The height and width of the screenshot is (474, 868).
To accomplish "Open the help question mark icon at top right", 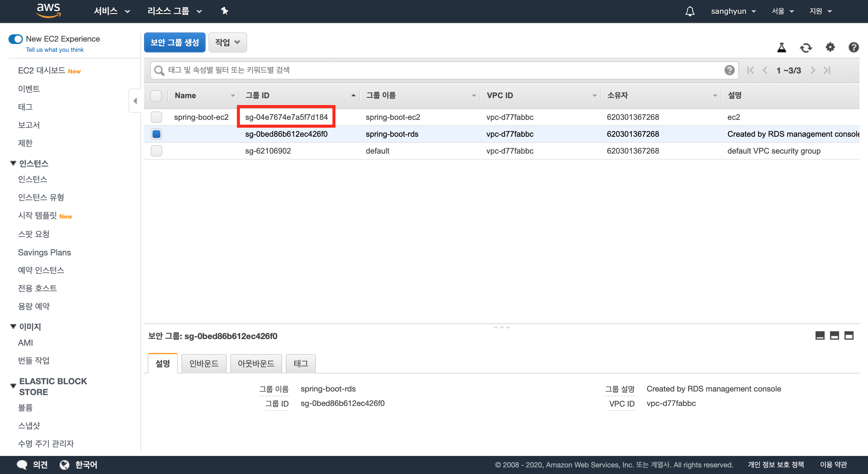I will click(x=853, y=47).
